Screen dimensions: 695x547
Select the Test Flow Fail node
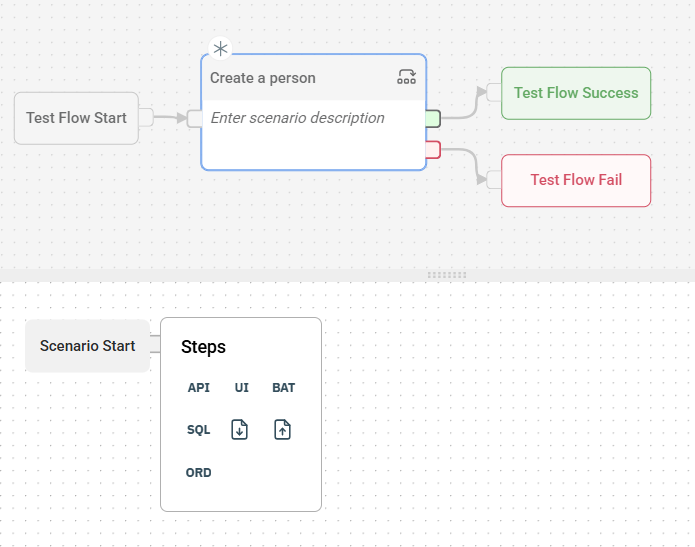click(x=576, y=180)
